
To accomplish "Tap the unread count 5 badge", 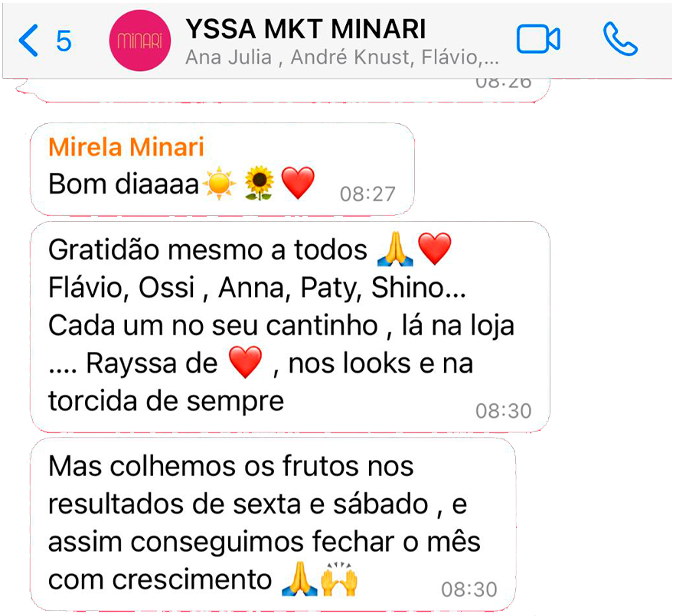I will pos(64,41).
